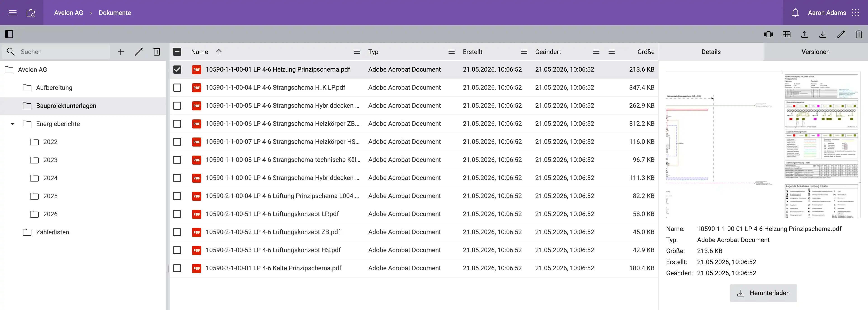Viewport: 868px width, 310px height.
Task: Click the download icon in top toolbar
Action: coord(823,34)
